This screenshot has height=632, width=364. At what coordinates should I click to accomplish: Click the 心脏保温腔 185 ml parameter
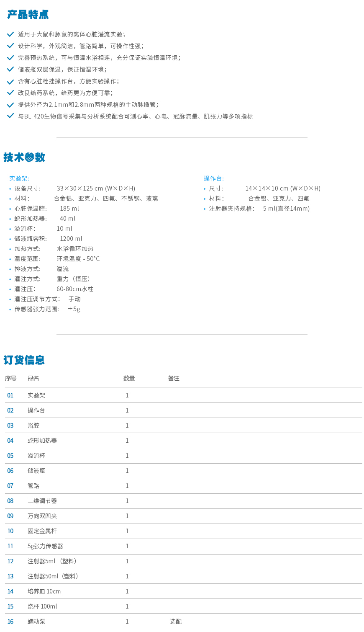coord(46,209)
